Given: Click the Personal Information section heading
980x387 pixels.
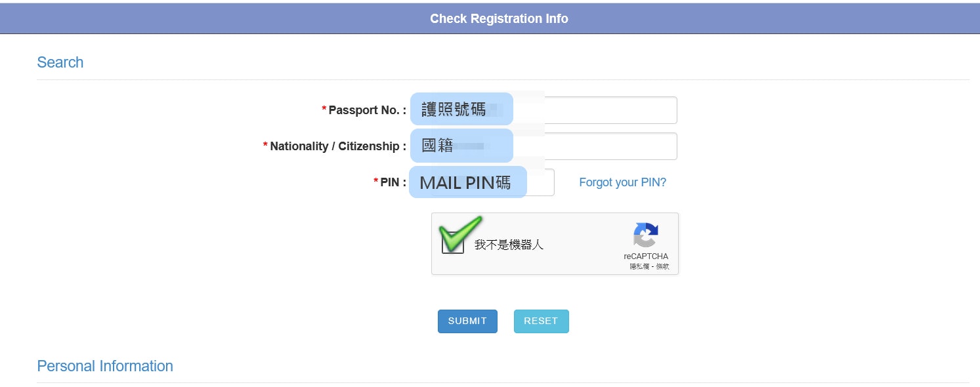Looking at the screenshot, I should point(105,366).
